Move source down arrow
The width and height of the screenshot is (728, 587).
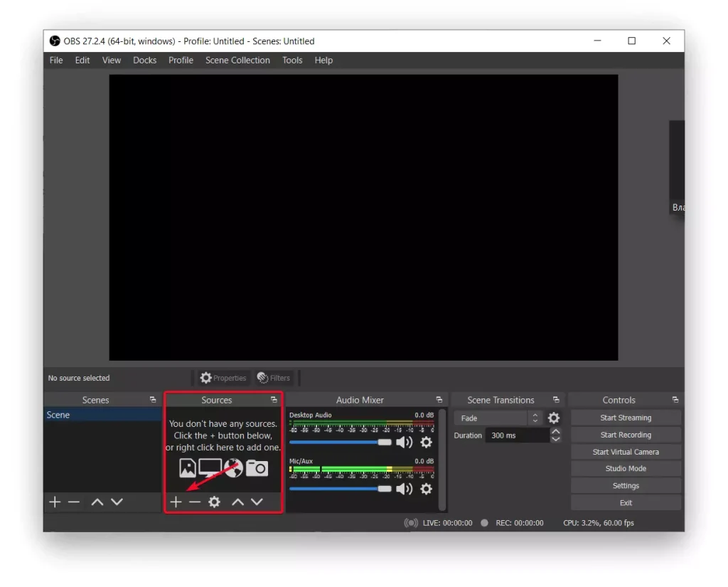pos(257,502)
